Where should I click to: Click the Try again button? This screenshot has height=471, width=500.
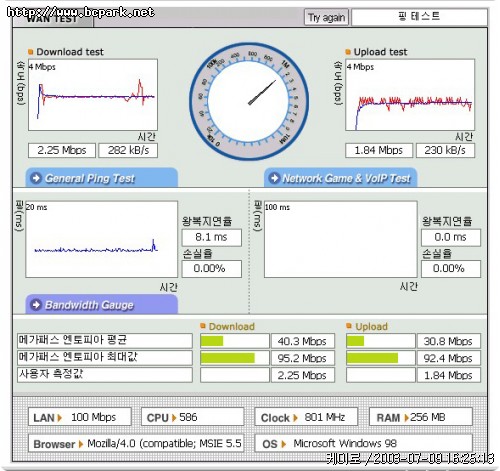click(326, 17)
